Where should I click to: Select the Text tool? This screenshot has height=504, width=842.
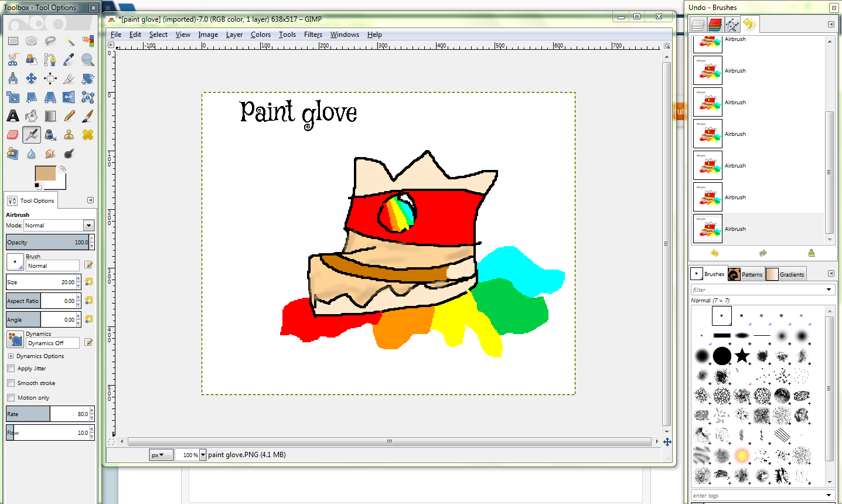[13, 116]
